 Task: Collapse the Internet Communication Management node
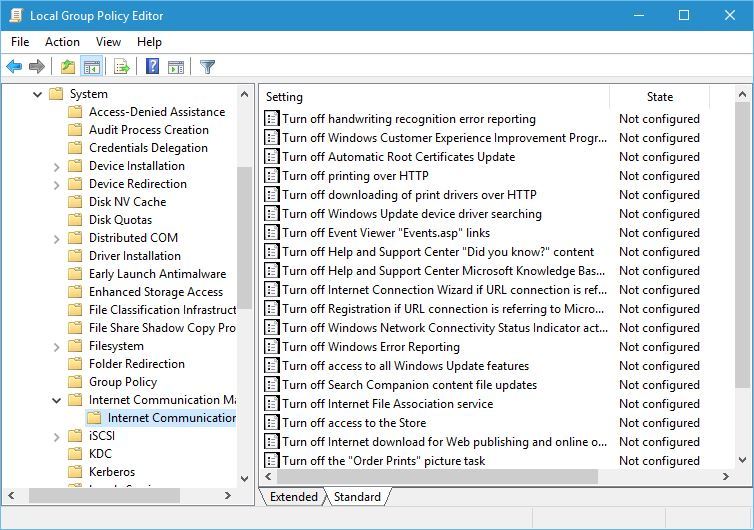[57, 400]
